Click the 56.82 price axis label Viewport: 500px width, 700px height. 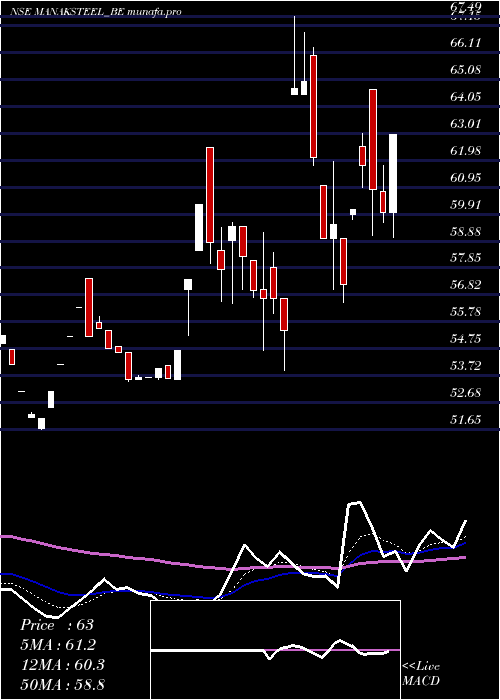click(x=466, y=284)
